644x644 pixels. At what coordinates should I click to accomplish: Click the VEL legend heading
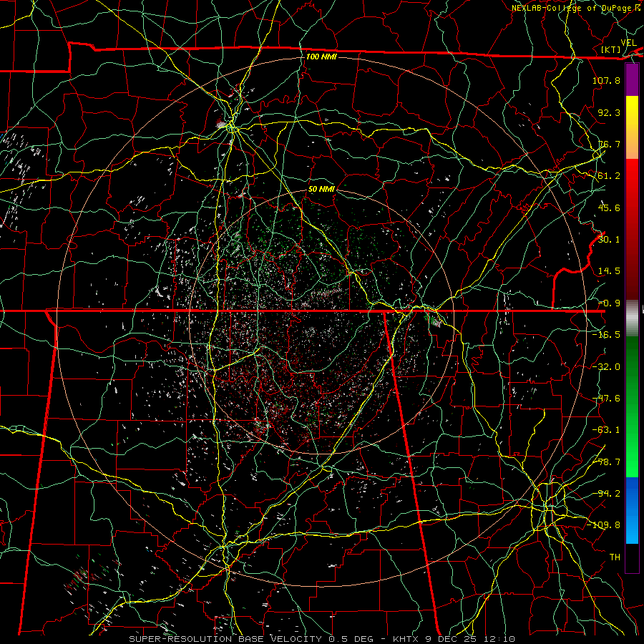(628, 42)
